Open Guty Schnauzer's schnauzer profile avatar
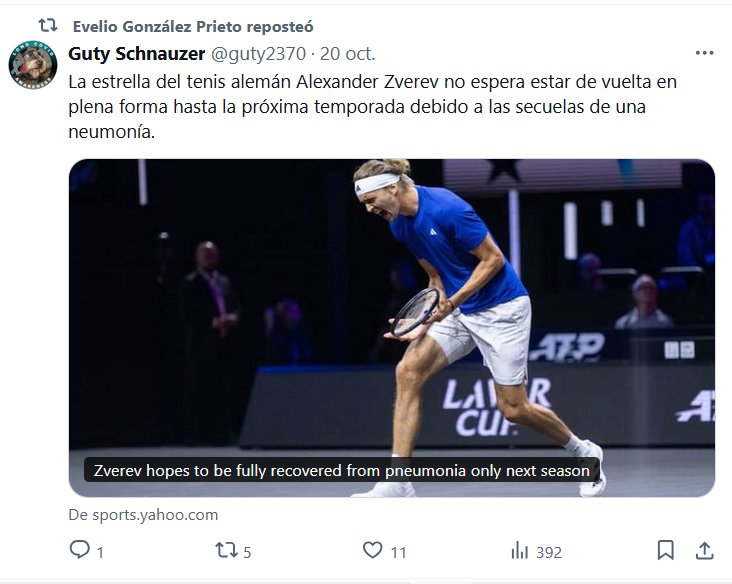The image size is (732, 584). point(33,67)
